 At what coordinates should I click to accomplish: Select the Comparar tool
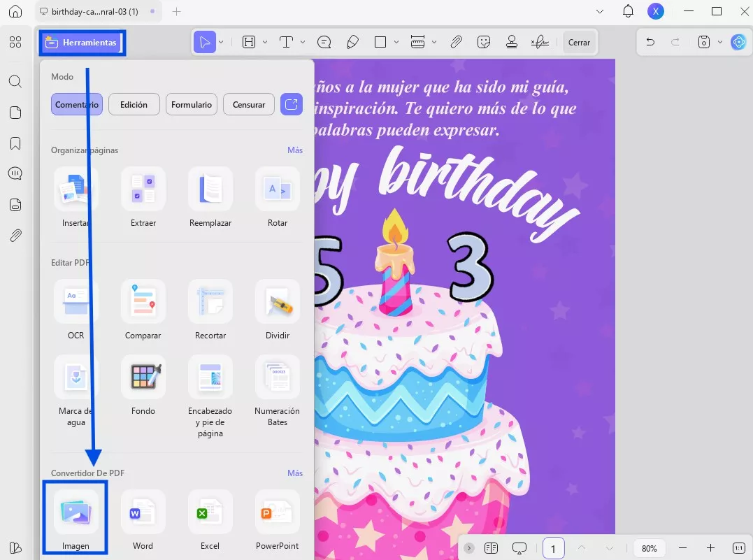coord(143,302)
